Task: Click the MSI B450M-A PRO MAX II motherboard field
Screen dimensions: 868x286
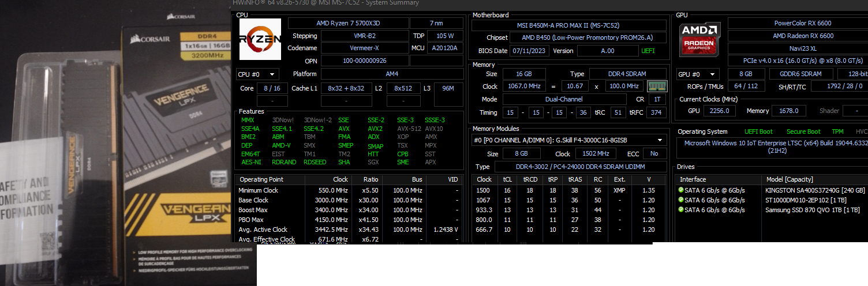Action: [x=568, y=25]
